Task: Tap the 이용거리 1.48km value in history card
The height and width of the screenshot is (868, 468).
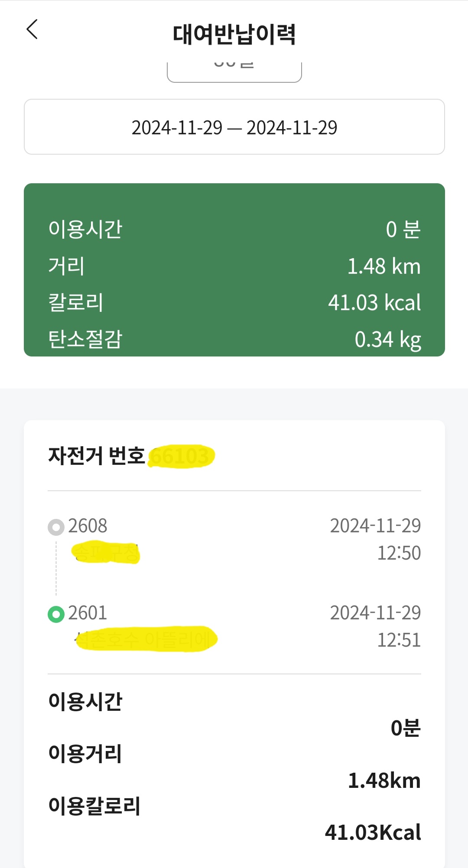Action: point(384,781)
